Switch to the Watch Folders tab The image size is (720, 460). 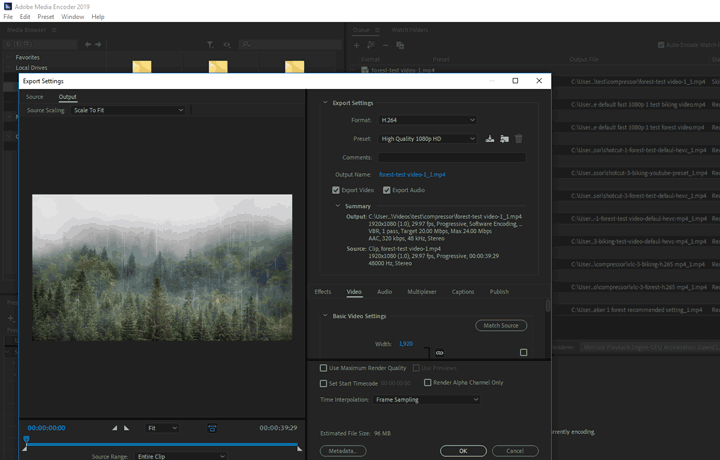410,30
